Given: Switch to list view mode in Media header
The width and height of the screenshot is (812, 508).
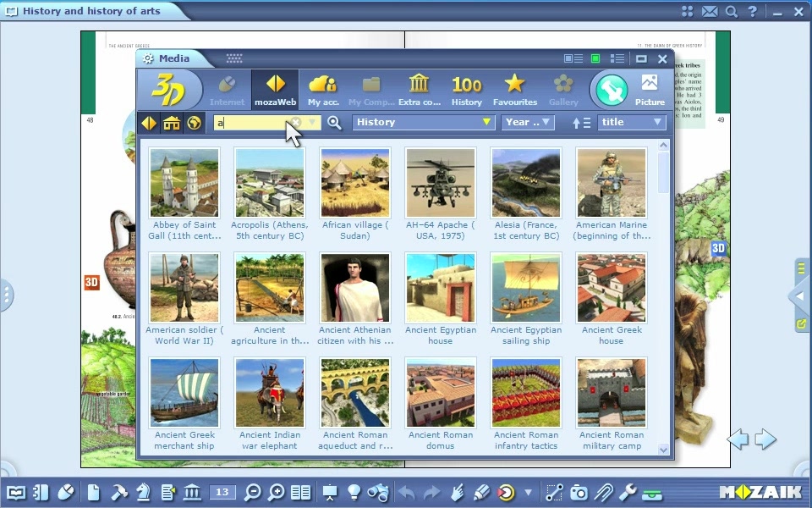Looking at the screenshot, I should tap(617, 59).
